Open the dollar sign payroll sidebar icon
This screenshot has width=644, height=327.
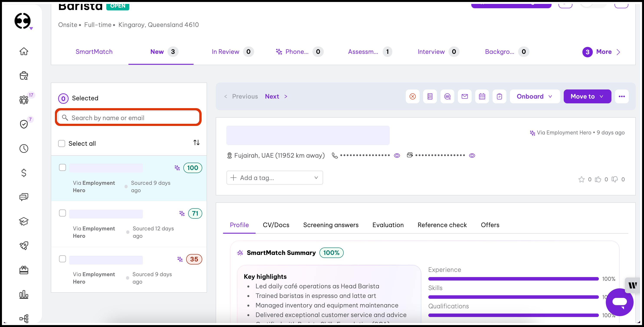(x=24, y=173)
